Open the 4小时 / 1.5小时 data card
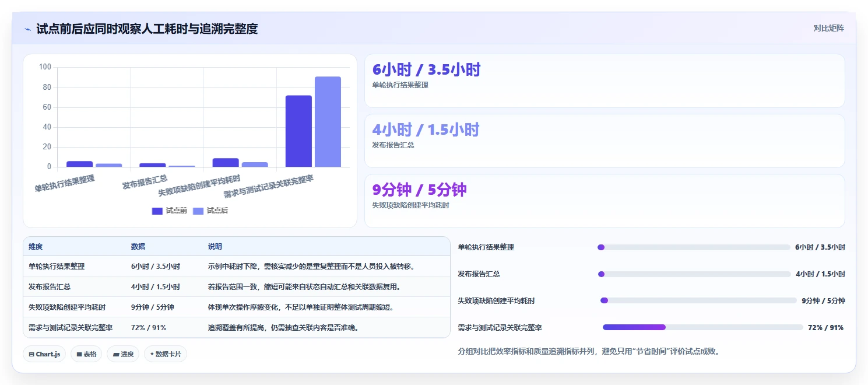Image resolution: width=868 pixels, height=385 pixels. tap(605, 141)
